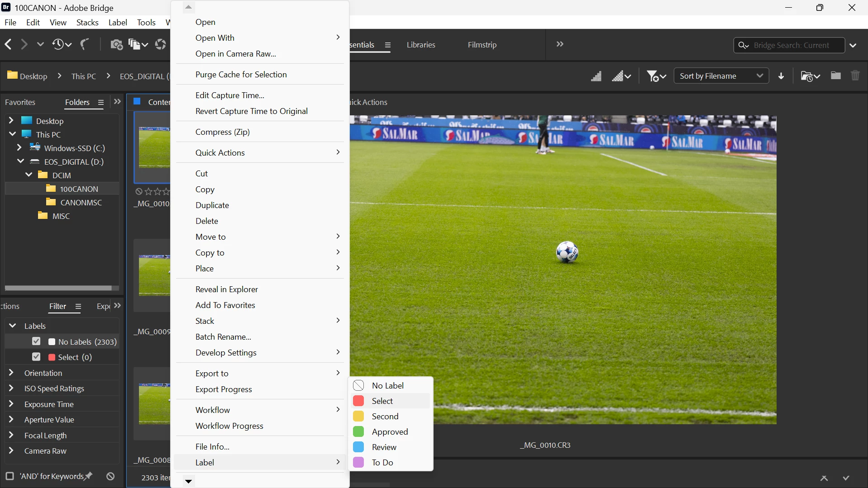Apply the yellow Second label
Image resolution: width=868 pixels, height=488 pixels.
[x=391, y=416]
